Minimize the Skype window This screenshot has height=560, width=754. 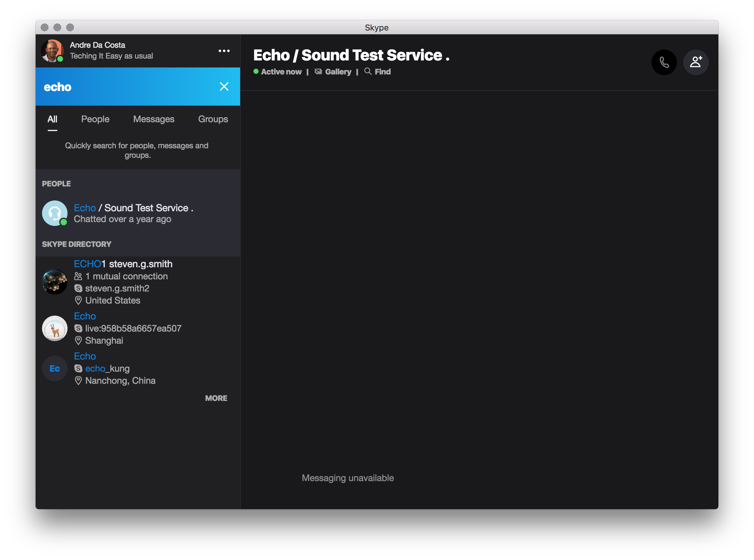coord(57,27)
